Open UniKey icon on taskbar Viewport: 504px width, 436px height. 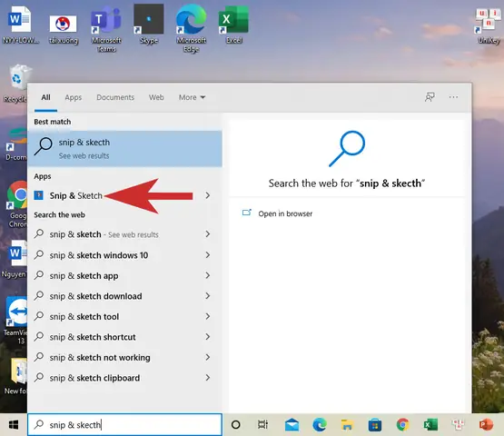[x=458, y=425]
